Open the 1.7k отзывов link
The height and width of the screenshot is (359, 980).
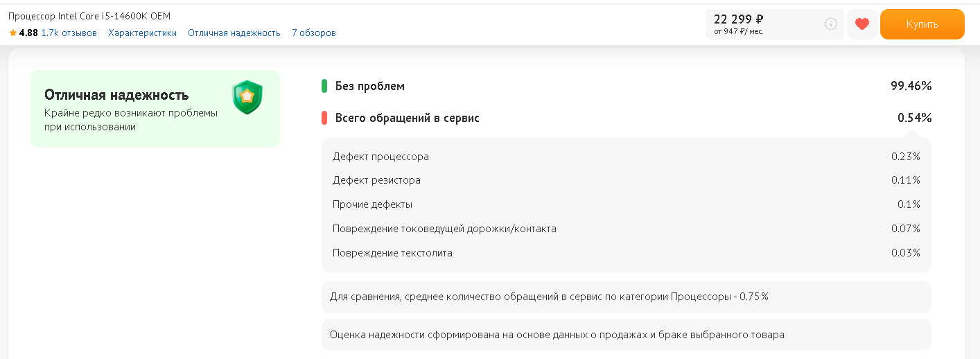click(69, 33)
